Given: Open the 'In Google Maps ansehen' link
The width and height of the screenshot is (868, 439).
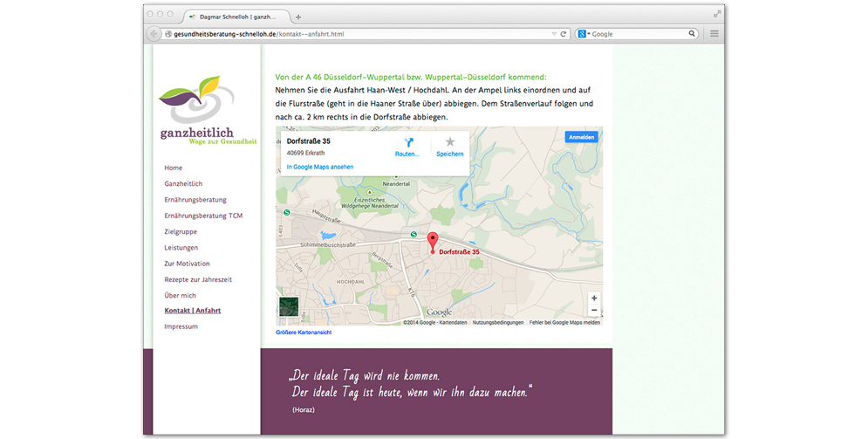Looking at the screenshot, I should pyautogui.click(x=320, y=167).
